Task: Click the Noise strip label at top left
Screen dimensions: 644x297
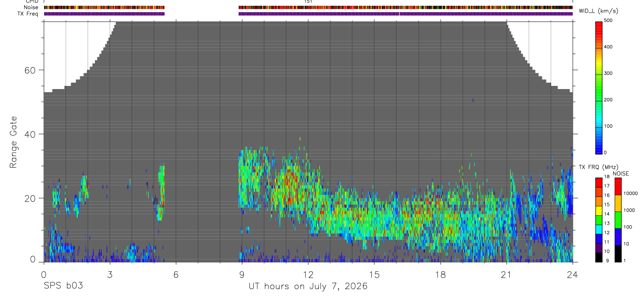Action: pos(31,7)
